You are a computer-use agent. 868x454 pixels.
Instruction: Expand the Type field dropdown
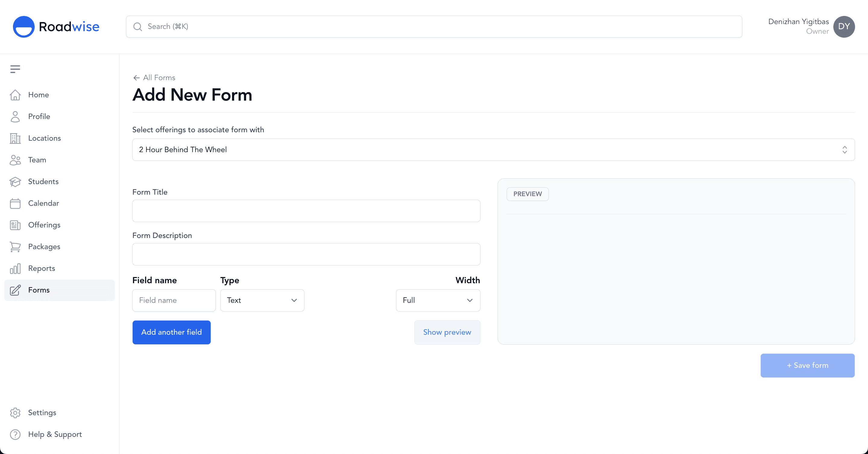[262, 300]
